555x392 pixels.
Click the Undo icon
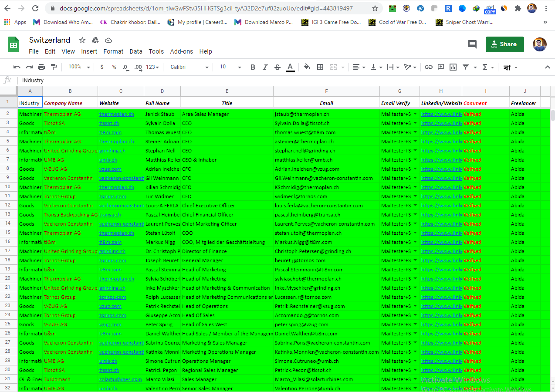pos(17,67)
